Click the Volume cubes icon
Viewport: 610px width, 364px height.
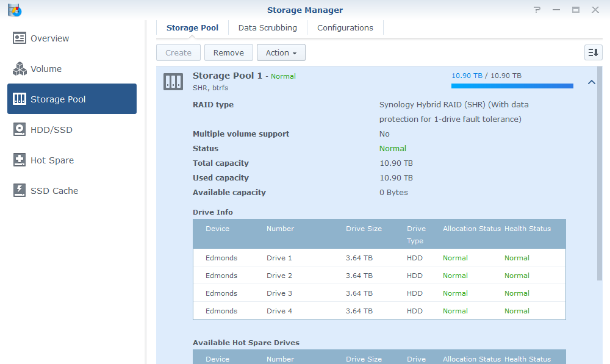pyautogui.click(x=20, y=69)
